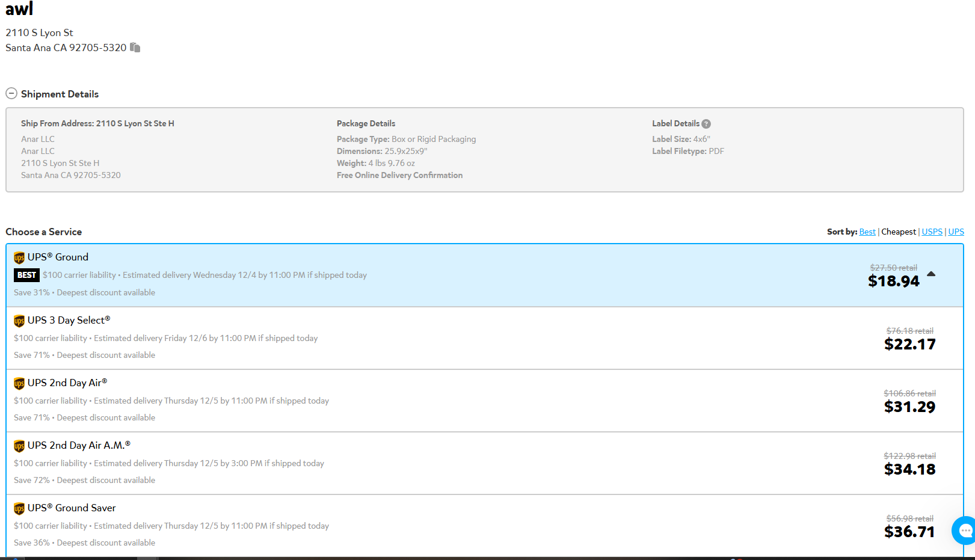The width and height of the screenshot is (975, 560).
Task: Filter services by UPS sort link
Action: tap(956, 232)
